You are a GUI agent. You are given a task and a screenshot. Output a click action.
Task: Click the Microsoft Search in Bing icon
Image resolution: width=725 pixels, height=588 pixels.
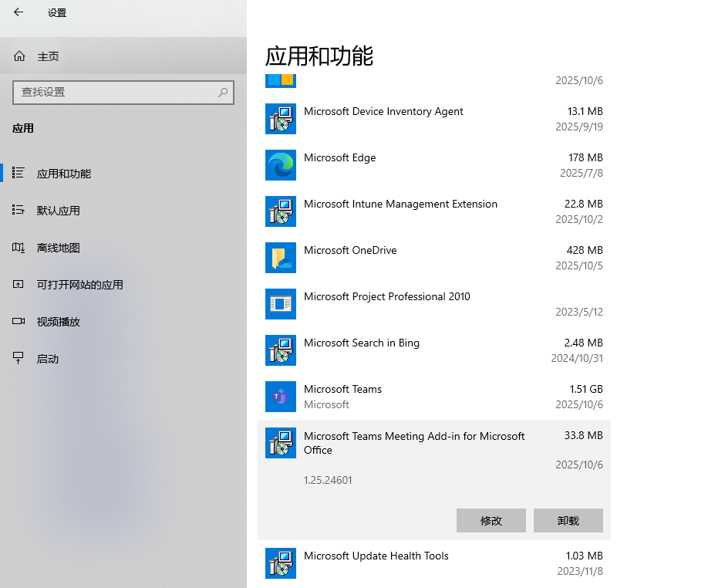(281, 350)
